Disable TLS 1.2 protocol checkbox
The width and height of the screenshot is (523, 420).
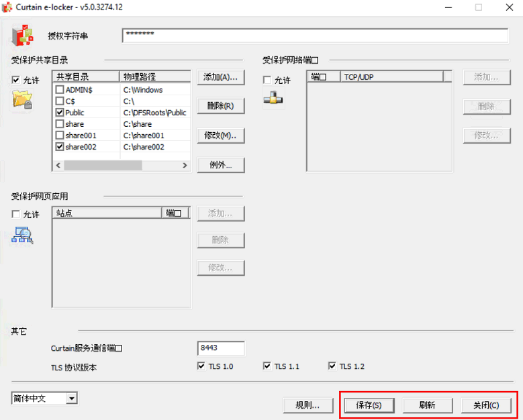[x=332, y=366]
